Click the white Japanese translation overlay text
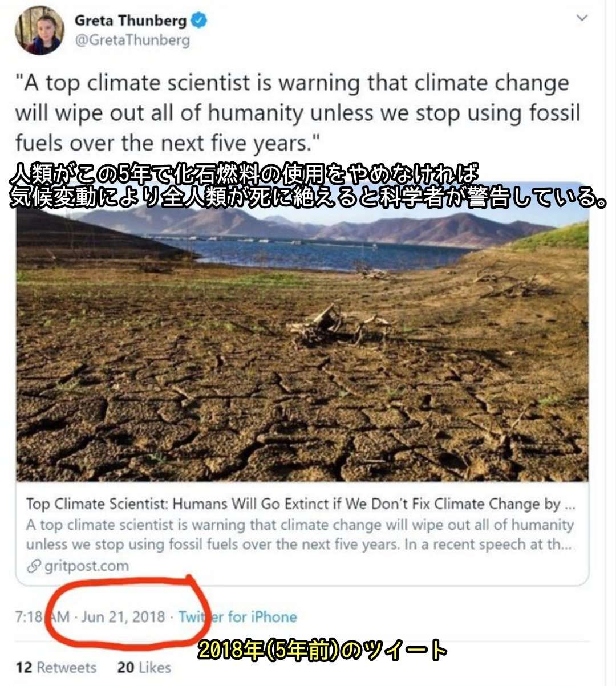Viewport: 616px width, 686px height. [x=308, y=188]
